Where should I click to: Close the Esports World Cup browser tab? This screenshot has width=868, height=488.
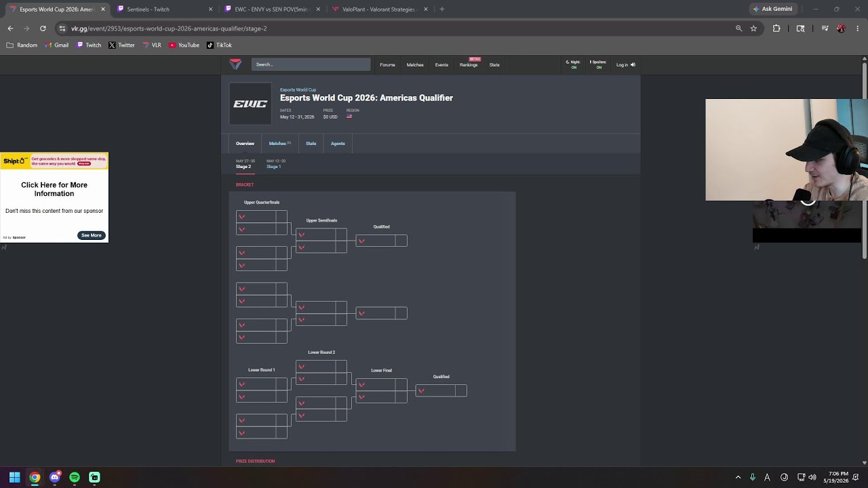[103, 9]
